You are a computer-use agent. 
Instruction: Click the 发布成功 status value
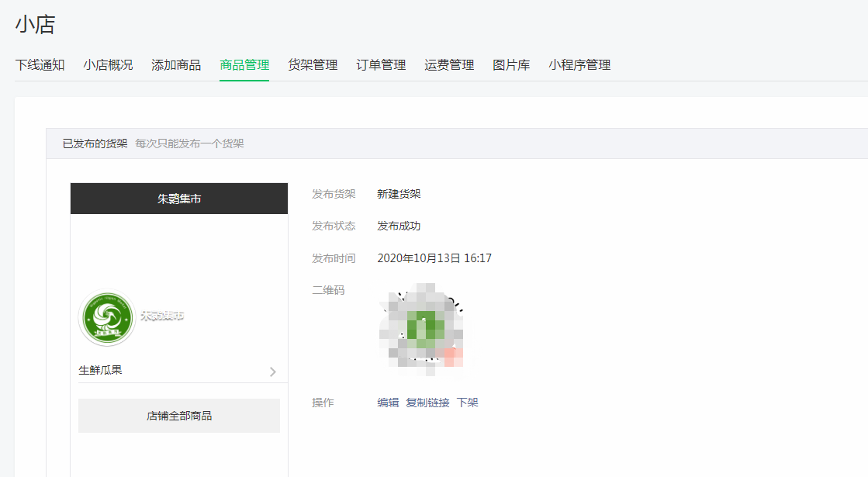[x=399, y=226]
